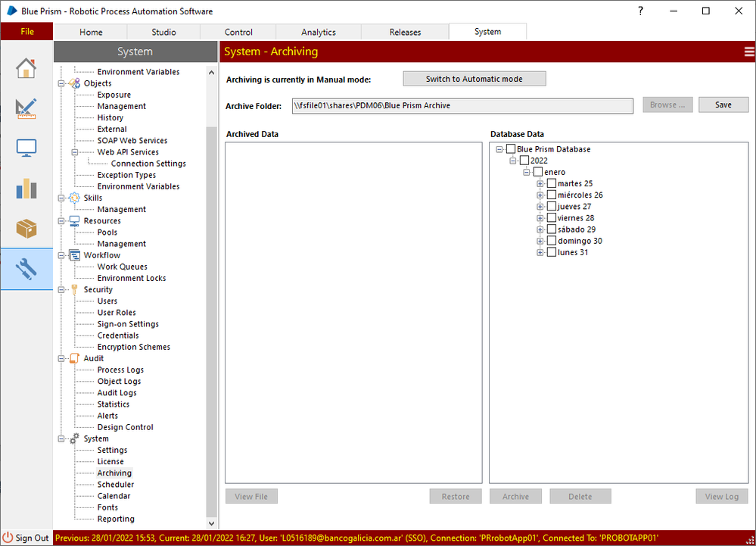Open Analytics via the bar chart sidebar icon

click(26, 189)
